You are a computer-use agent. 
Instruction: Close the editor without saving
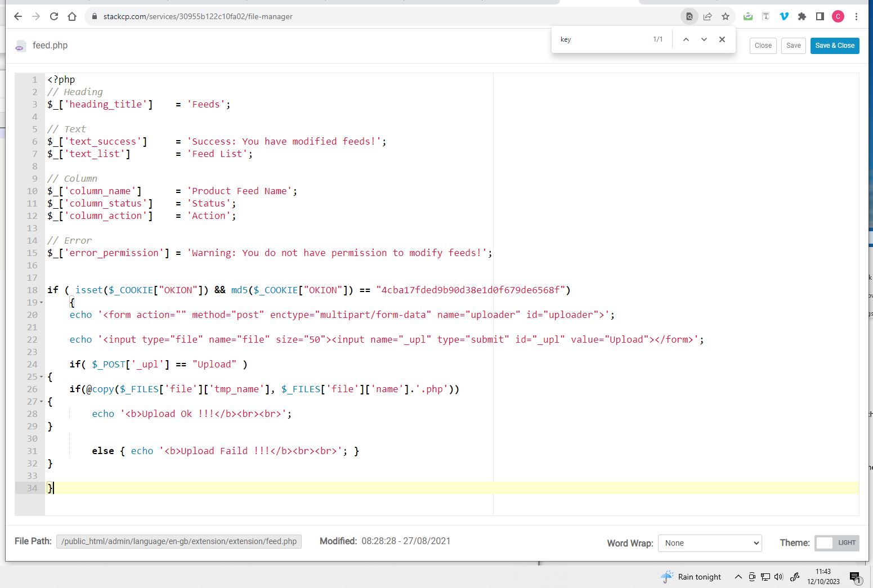point(763,46)
